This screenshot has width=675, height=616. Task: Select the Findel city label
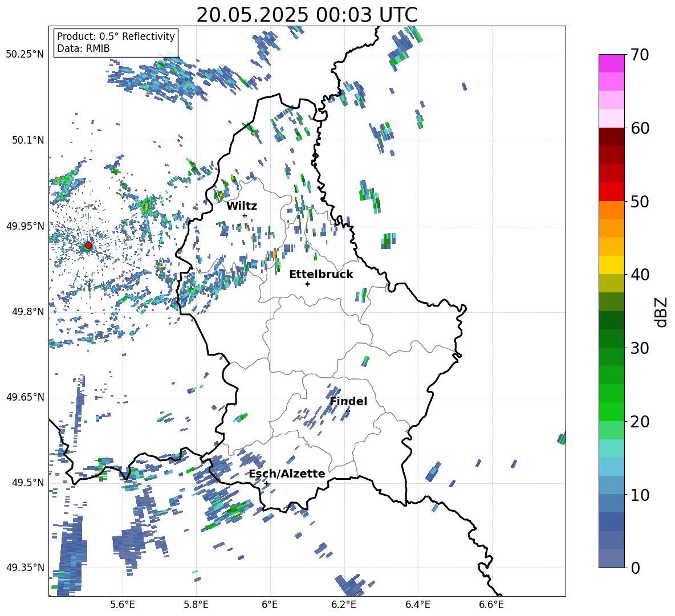(348, 401)
